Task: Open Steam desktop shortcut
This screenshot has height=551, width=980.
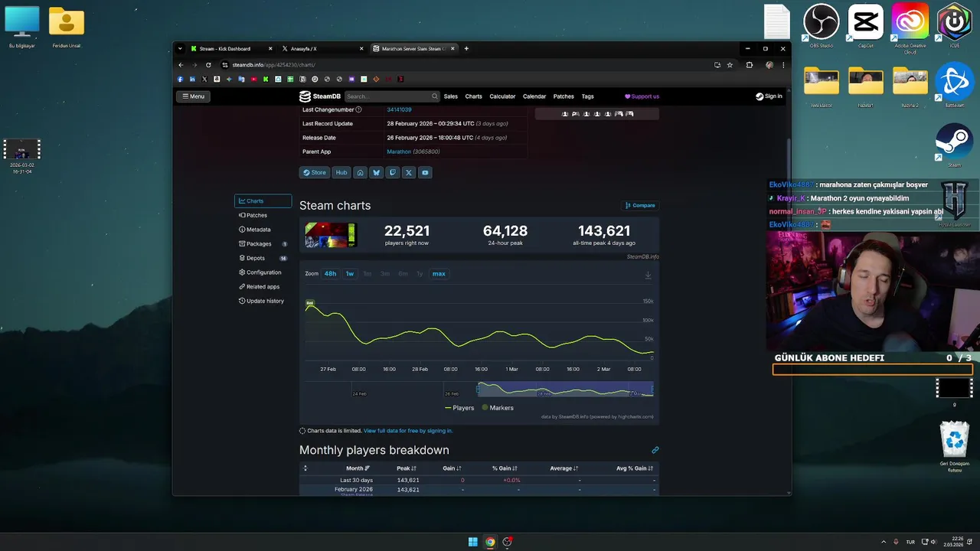Action: (x=954, y=146)
